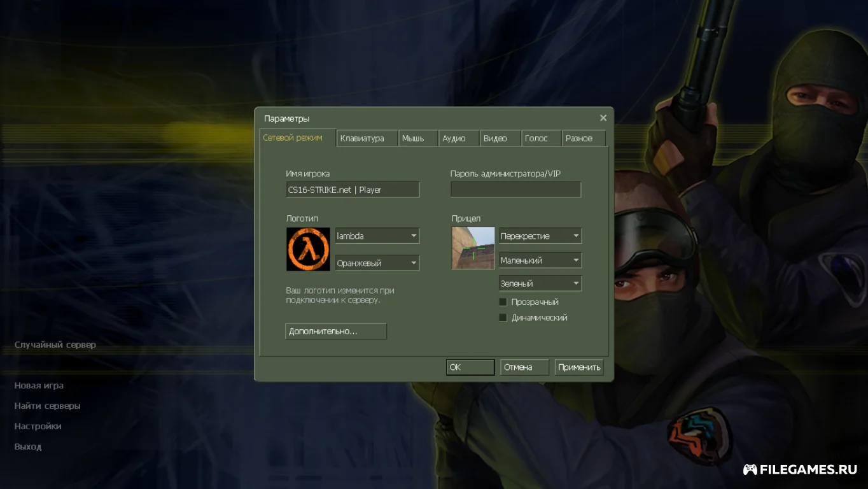This screenshot has width=868, height=489.
Task: Switch to the Клавиатура tab
Action: click(x=367, y=138)
